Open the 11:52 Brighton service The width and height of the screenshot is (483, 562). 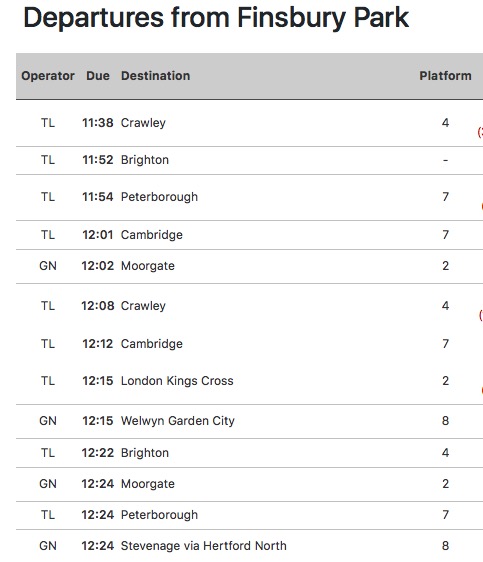249,160
